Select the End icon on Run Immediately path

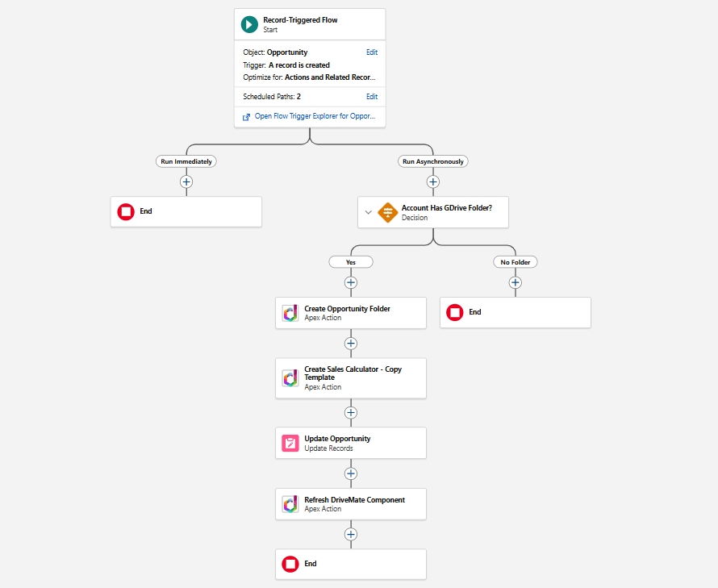[126, 211]
